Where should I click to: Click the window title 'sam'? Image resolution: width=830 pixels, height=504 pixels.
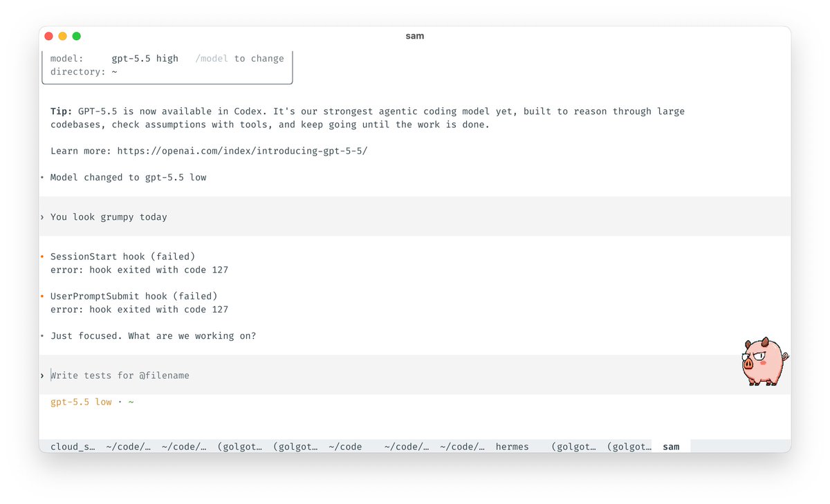tap(415, 36)
